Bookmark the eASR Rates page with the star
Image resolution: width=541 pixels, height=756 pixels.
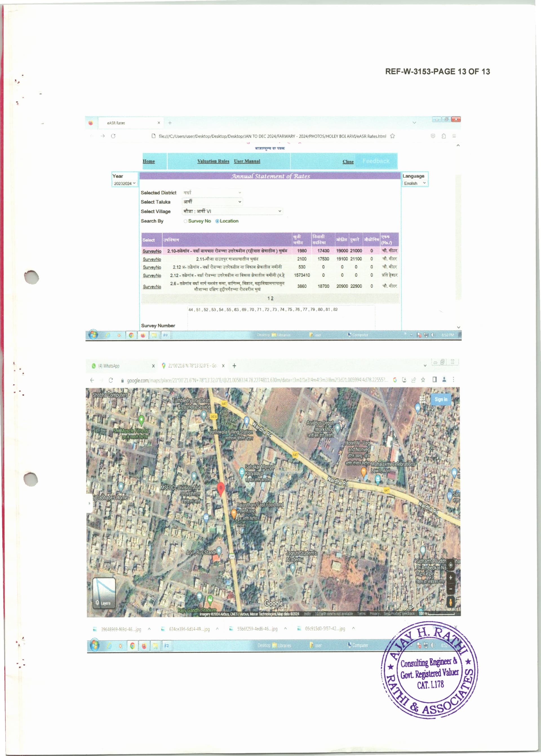(x=393, y=136)
